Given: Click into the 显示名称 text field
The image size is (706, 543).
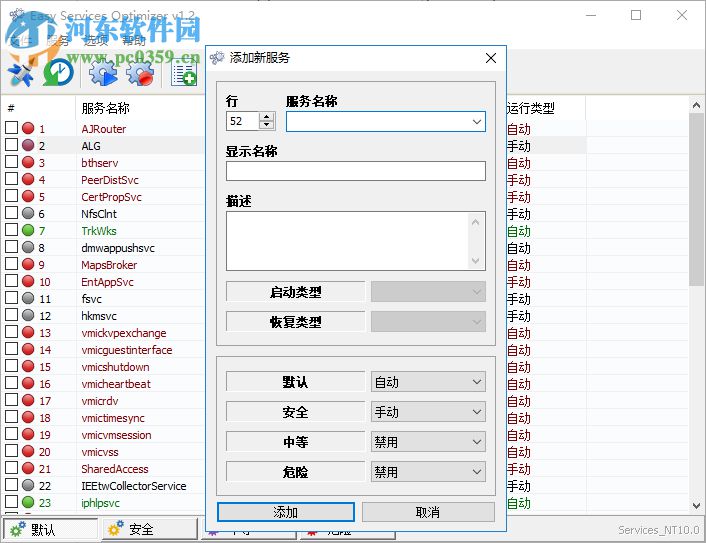Looking at the screenshot, I should tap(356, 171).
